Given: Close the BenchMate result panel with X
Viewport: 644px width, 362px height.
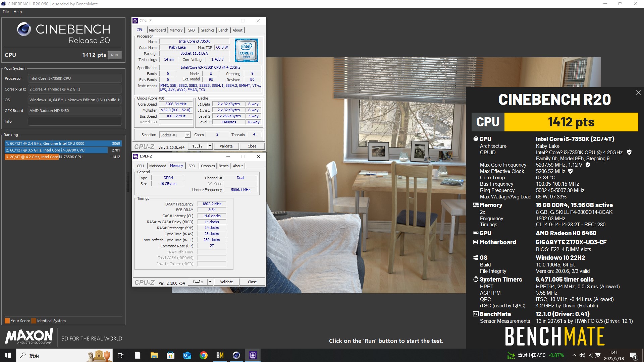Looking at the screenshot, I should (638, 93).
